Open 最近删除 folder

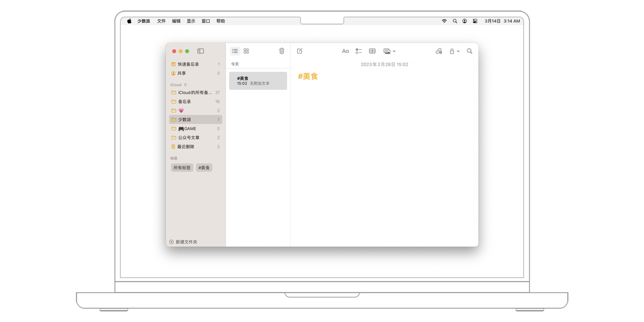pyautogui.click(x=195, y=147)
